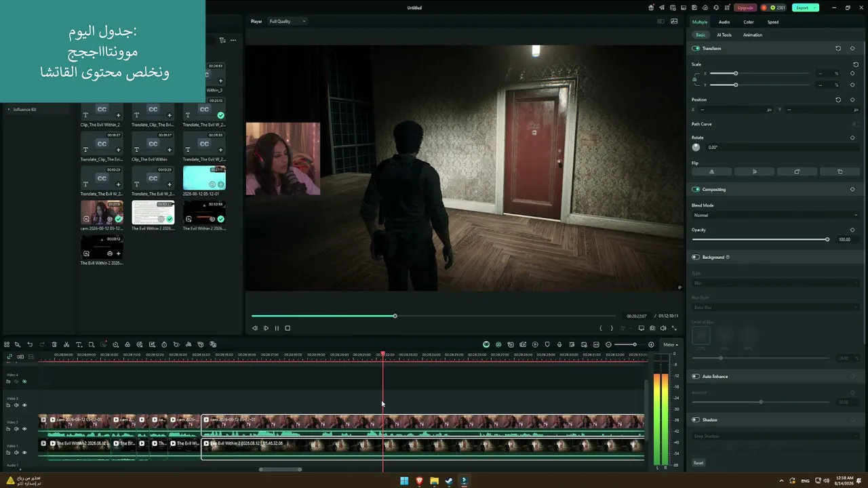Open the more options menu in media panel
The image size is (868, 488).
[x=233, y=40]
